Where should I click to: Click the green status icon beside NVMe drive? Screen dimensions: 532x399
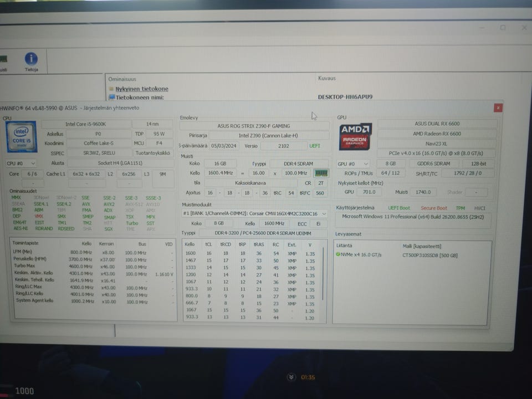point(338,254)
